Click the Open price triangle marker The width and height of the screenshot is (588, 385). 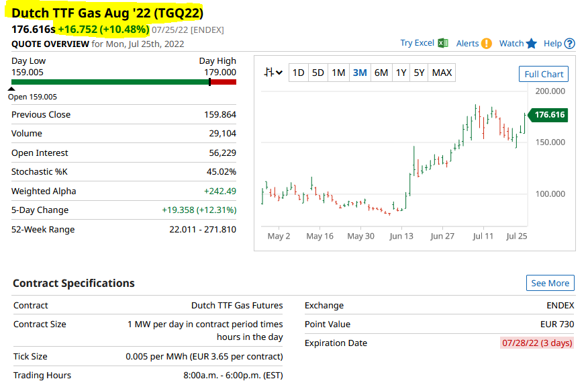point(11,89)
